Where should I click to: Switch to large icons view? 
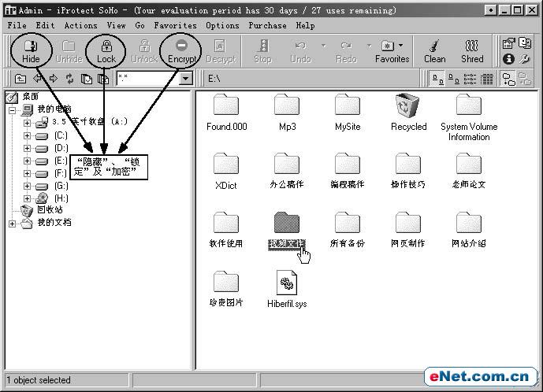[437, 79]
